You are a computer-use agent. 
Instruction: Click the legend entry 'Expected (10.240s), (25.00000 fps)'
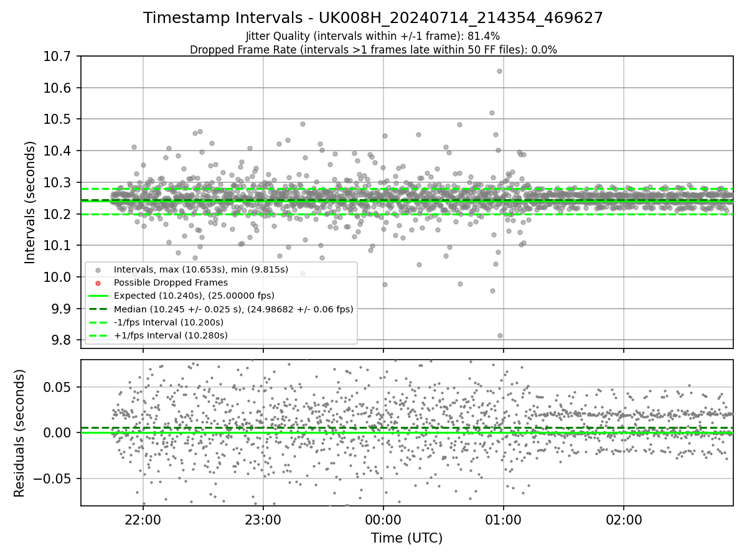point(194,296)
